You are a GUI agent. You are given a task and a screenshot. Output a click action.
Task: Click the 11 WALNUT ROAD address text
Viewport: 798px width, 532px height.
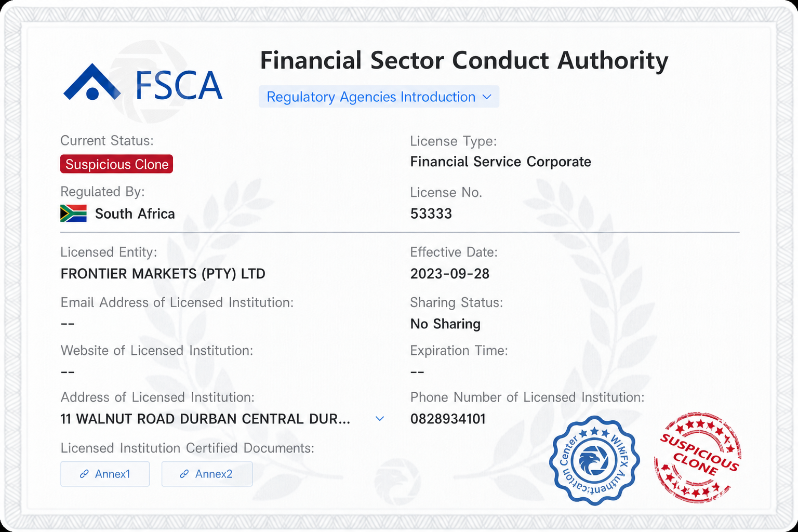point(205,419)
